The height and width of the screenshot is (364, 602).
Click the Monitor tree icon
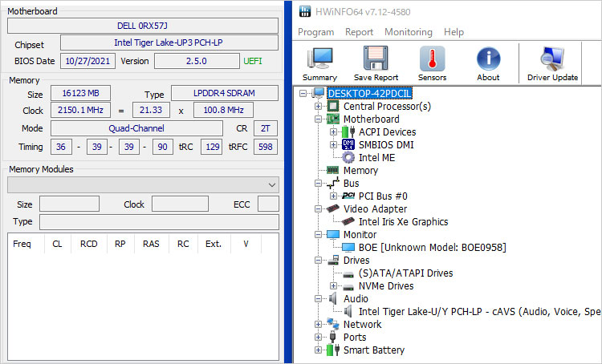[x=333, y=234]
